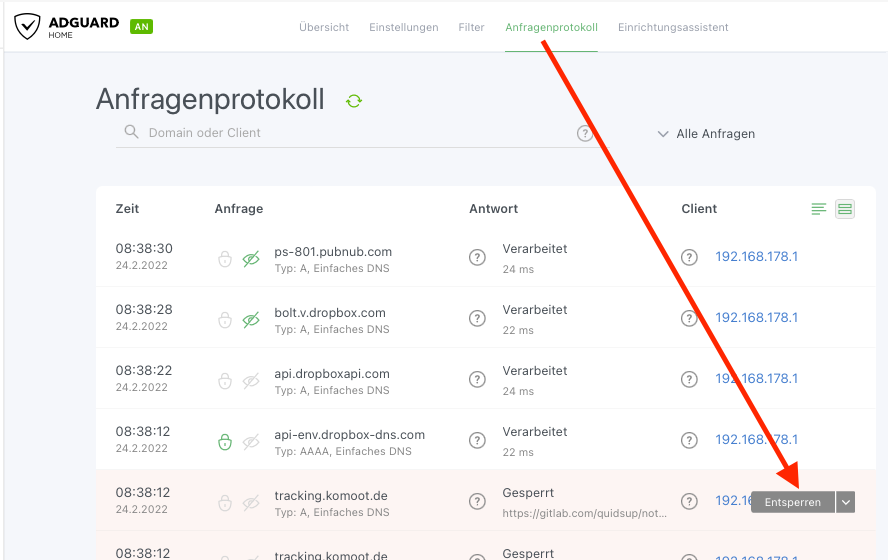This screenshot has width=888, height=560.
Task: Click the search field's help question mark icon
Action: (585, 134)
